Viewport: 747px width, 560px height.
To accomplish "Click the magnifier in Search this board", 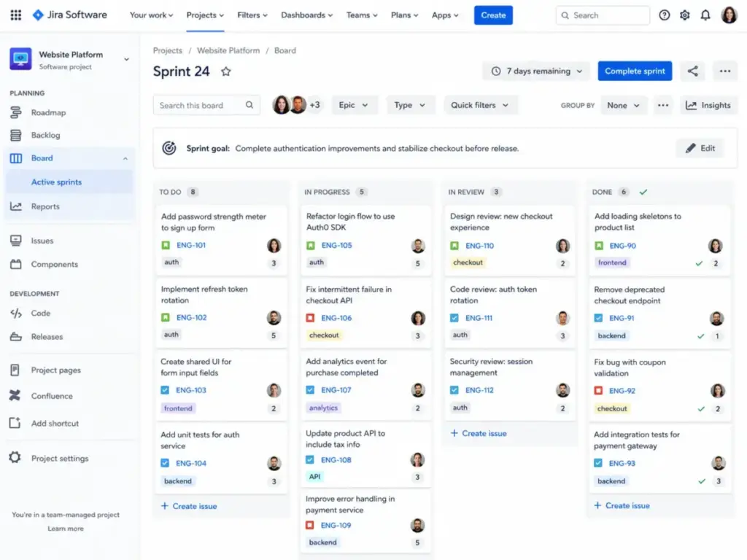I will 249,105.
